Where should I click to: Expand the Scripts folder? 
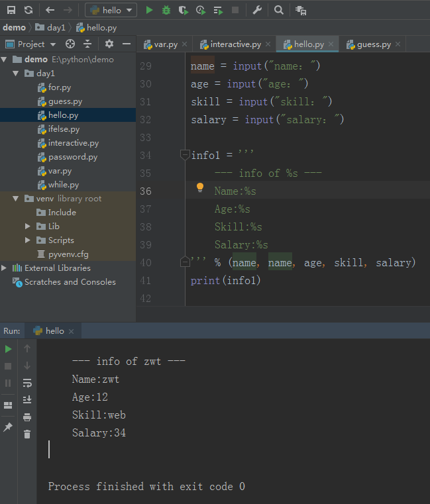(28, 240)
